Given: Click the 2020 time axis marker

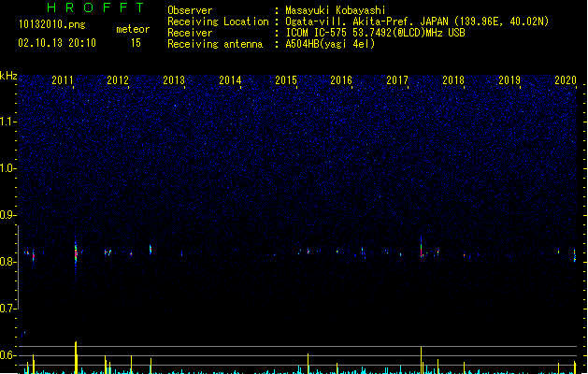Looking at the screenshot, I should (x=566, y=80).
